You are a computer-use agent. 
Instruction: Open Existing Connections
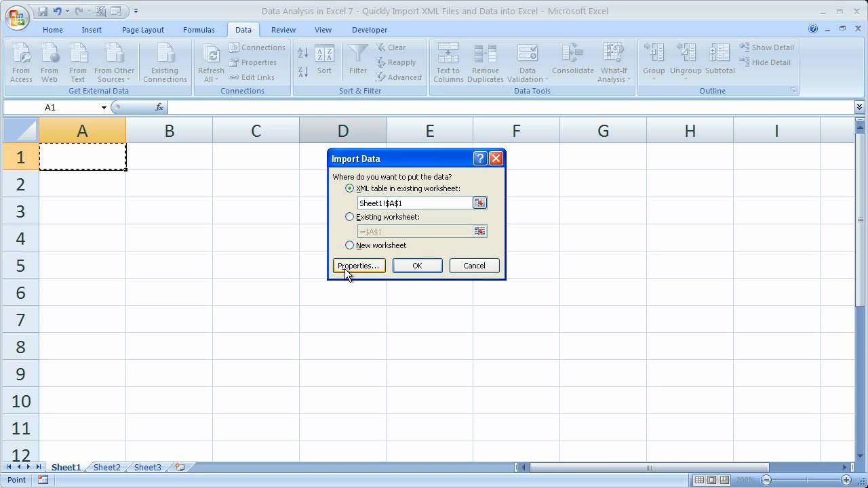tap(165, 62)
